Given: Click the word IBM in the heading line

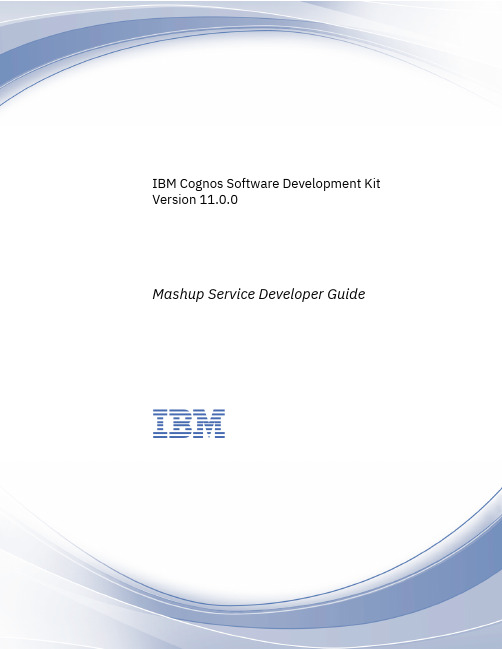Looking at the screenshot, I should 164,183.
